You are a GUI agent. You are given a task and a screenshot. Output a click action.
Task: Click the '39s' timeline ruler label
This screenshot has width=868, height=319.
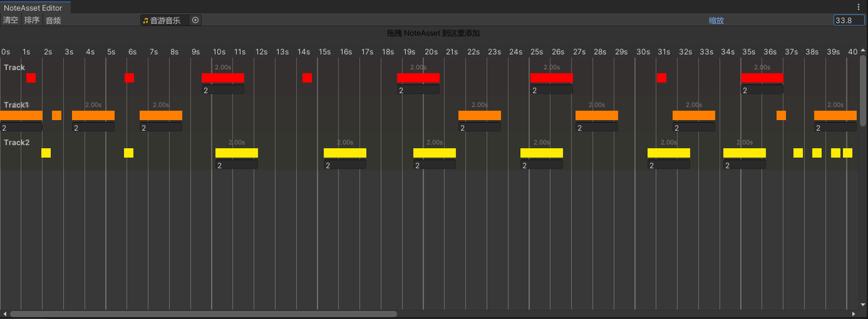(x=833, y=52)
